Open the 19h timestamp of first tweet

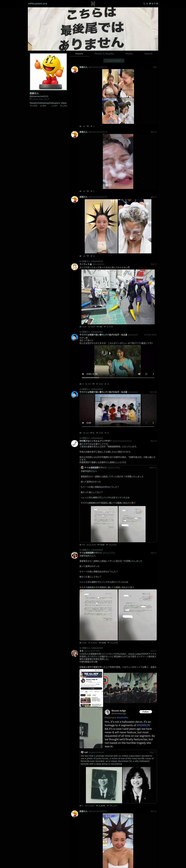155,67
